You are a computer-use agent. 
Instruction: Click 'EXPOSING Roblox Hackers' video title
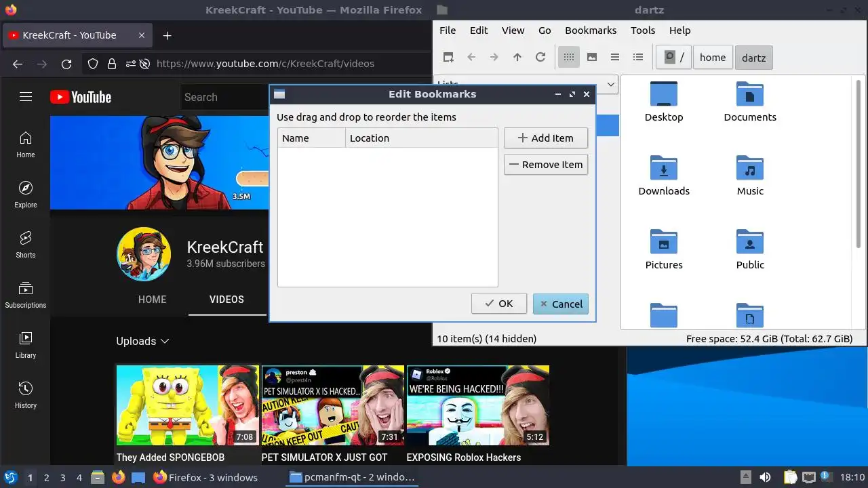pyautogui.click(x=464, y=457)
